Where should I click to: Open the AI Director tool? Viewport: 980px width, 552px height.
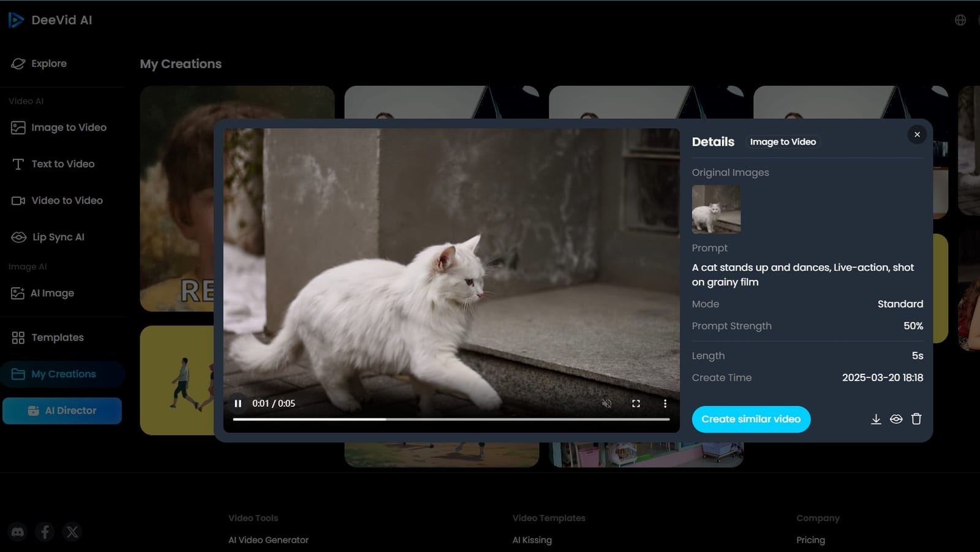62,410
